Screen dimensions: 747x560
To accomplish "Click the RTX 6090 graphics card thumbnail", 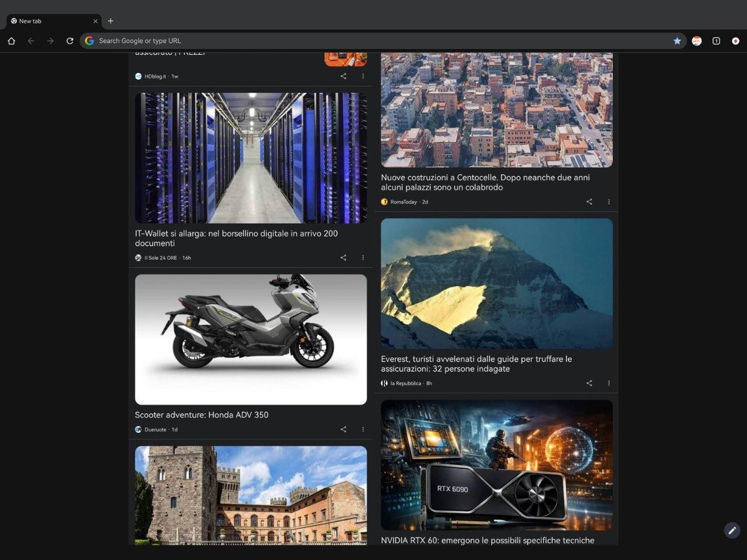I will pyautogui.click(x=497, y=465).
